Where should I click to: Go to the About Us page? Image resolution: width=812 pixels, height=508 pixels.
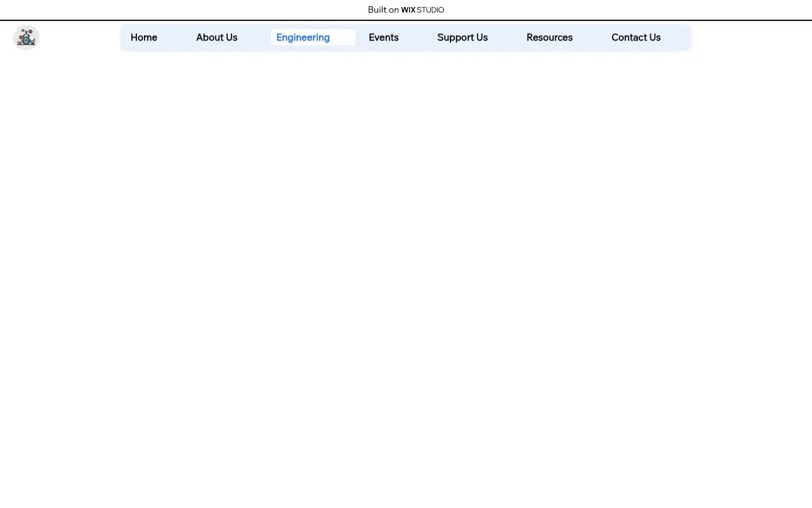[x=217, y=37]
